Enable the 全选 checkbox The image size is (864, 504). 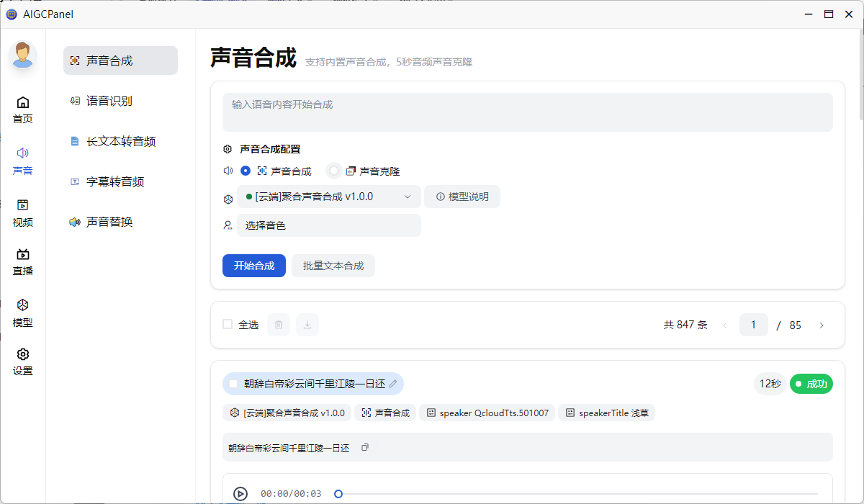click(x=227, y=325)
